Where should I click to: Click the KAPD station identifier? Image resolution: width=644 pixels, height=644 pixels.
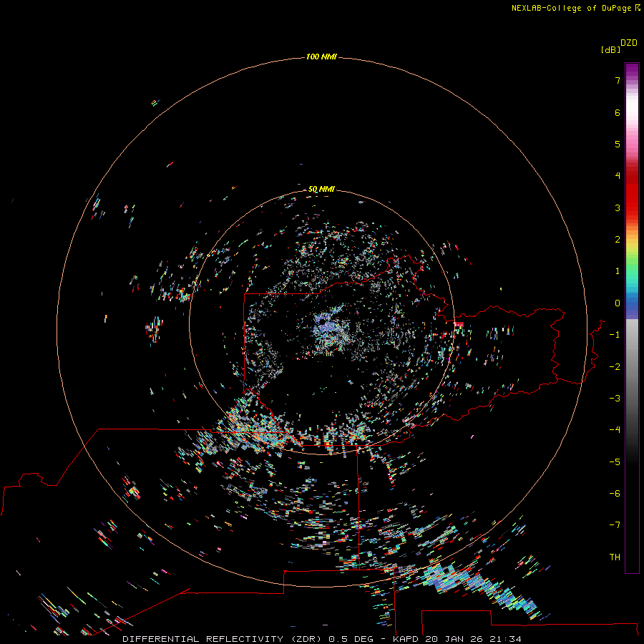coord(406,639)
